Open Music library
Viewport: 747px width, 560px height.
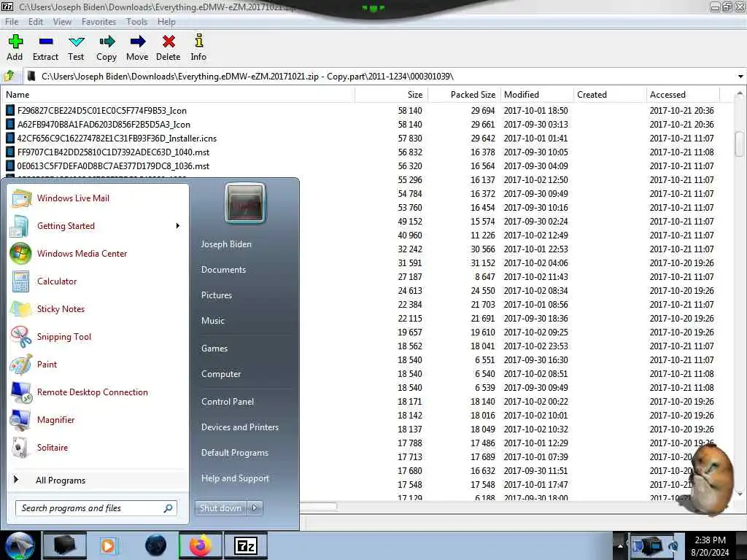pos(212,321)
